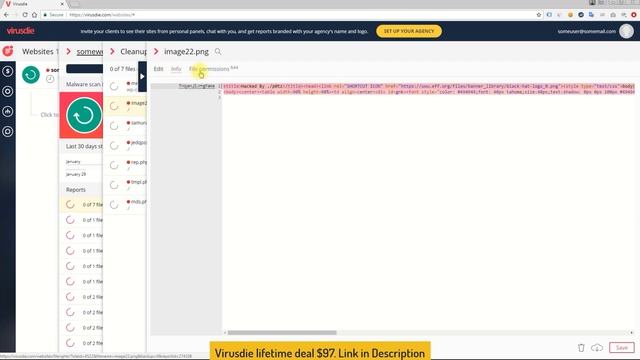
Task: Click the browser back arrow
Action: 6,15
